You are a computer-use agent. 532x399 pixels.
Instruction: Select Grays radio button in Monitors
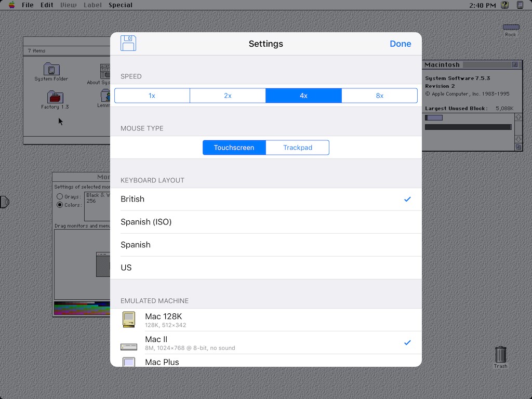click(60, 196)
